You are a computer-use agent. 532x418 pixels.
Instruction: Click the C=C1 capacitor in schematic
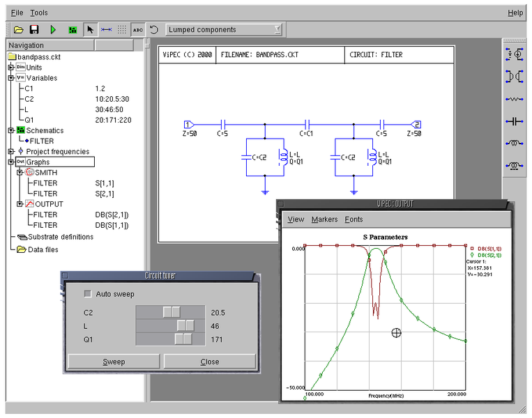(x=307, y=125)
